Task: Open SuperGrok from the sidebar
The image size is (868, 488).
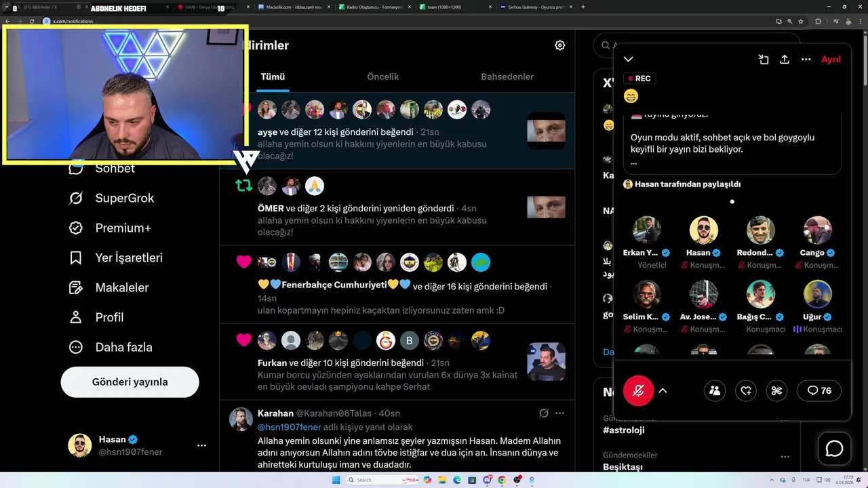Action: pyautogui.click(x=112, y=198)
